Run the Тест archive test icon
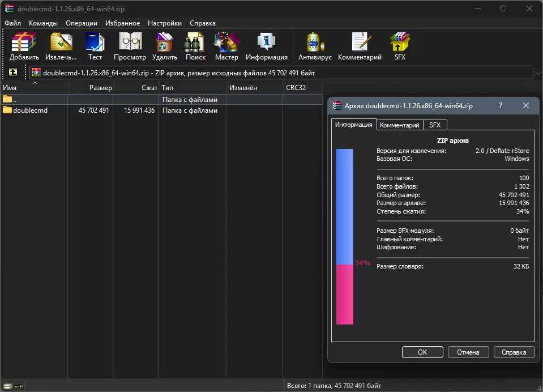 click(x=95, y=42)
